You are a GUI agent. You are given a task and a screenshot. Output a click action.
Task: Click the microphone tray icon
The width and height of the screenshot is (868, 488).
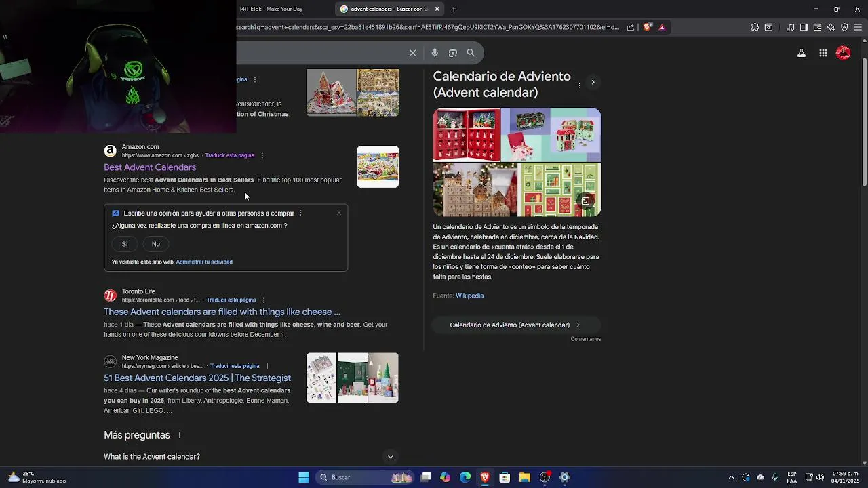pyautogui.click(x=774, y=477)
